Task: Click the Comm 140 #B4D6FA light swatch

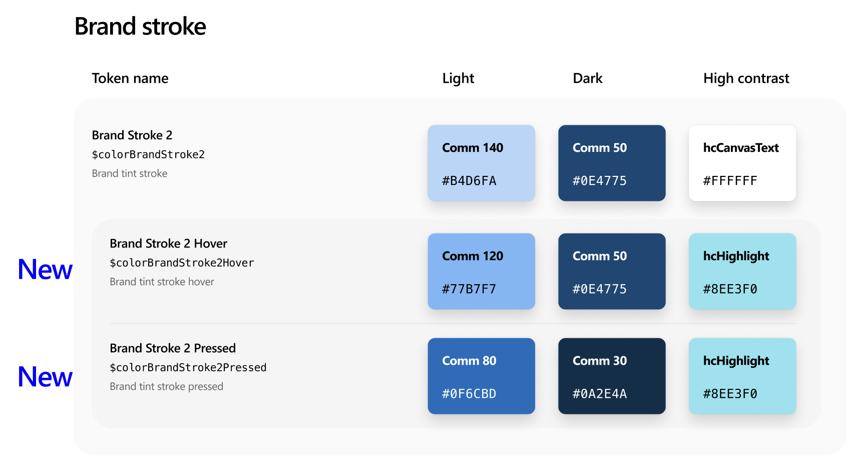Action: [x=481, y=163]
